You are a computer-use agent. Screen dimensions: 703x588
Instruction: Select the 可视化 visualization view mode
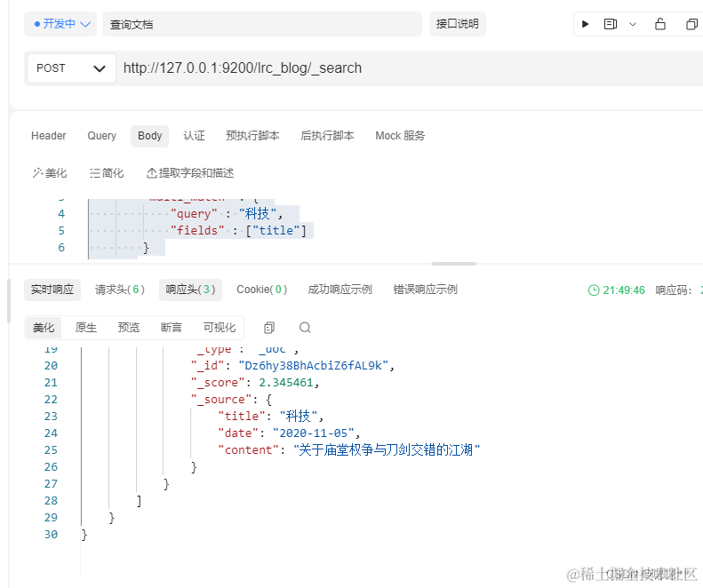(x=220, y=328)
